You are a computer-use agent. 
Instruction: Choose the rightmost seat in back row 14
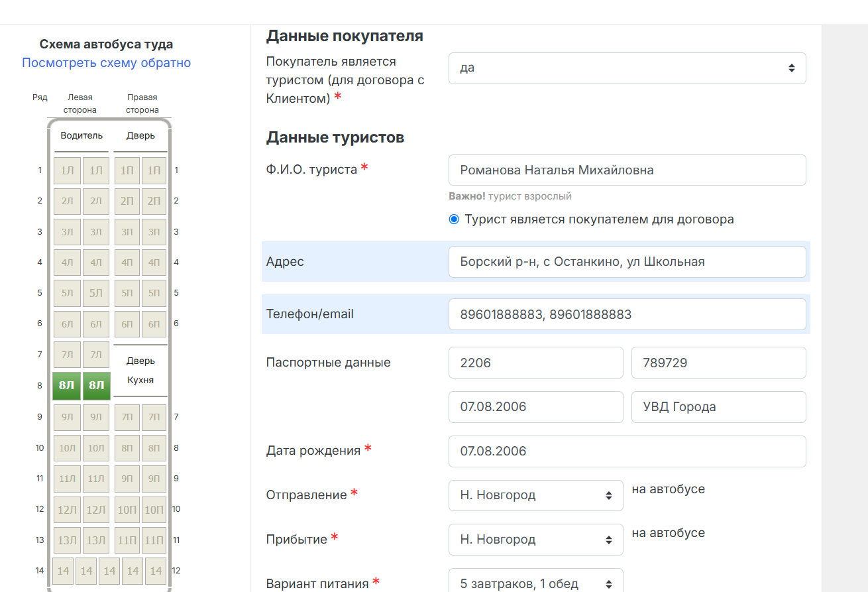tap(156, 571)
